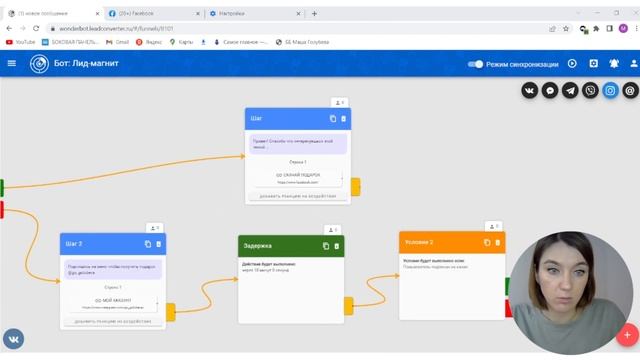640x360 pixels.
Task: Bookmark this page with the star icon
Action: pos(566,29)
